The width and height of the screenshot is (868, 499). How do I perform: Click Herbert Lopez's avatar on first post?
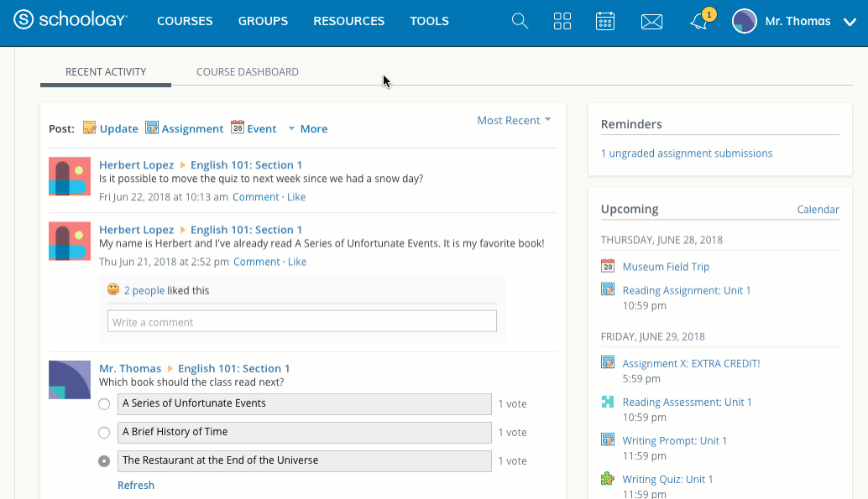pos(70,176)
